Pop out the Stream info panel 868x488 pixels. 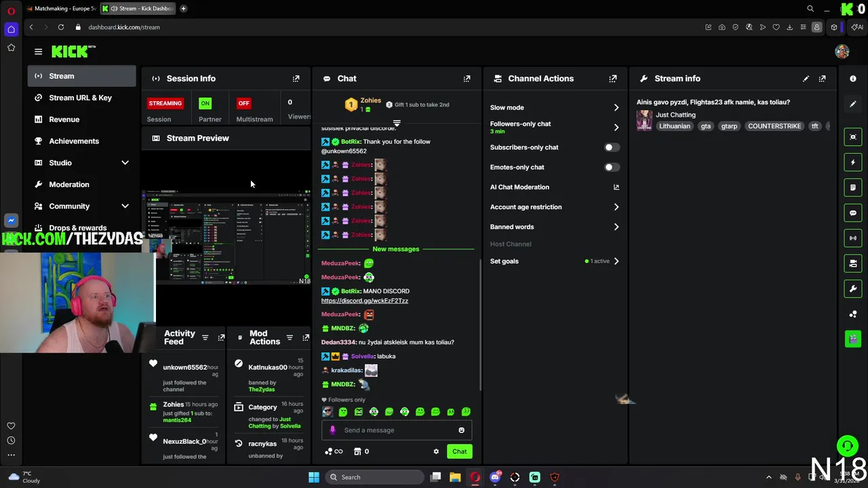(x=822, y=79)
